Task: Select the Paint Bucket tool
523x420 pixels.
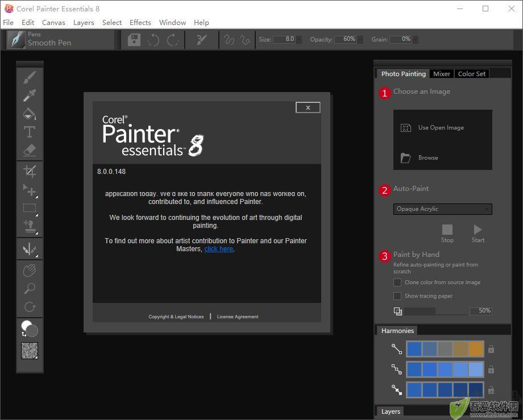Action: tap(30, 114)
